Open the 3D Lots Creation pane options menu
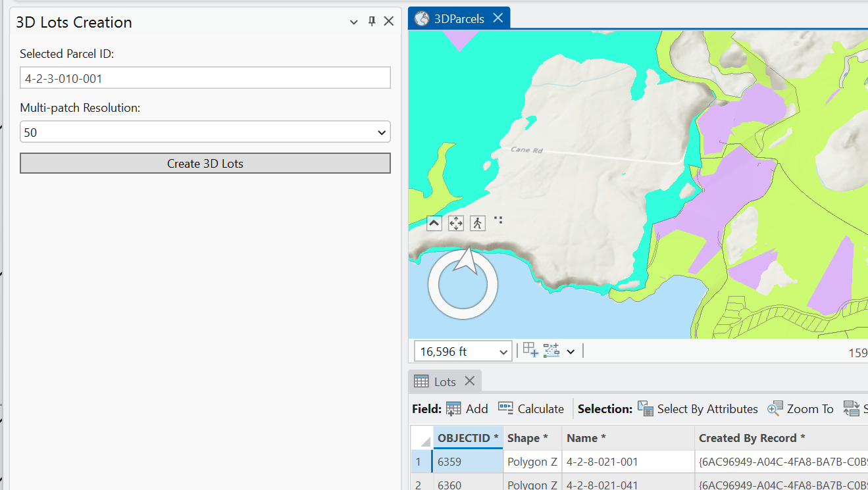 tap(354, 22)
